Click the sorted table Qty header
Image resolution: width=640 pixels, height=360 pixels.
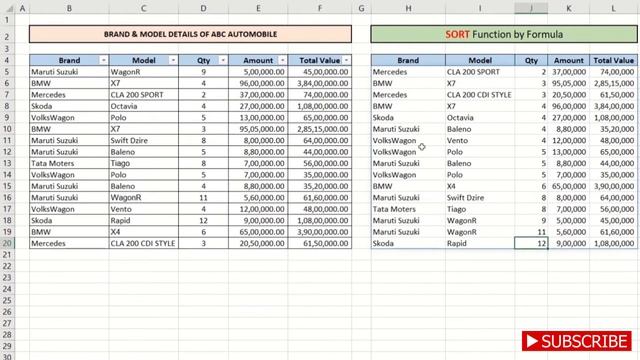531,60
